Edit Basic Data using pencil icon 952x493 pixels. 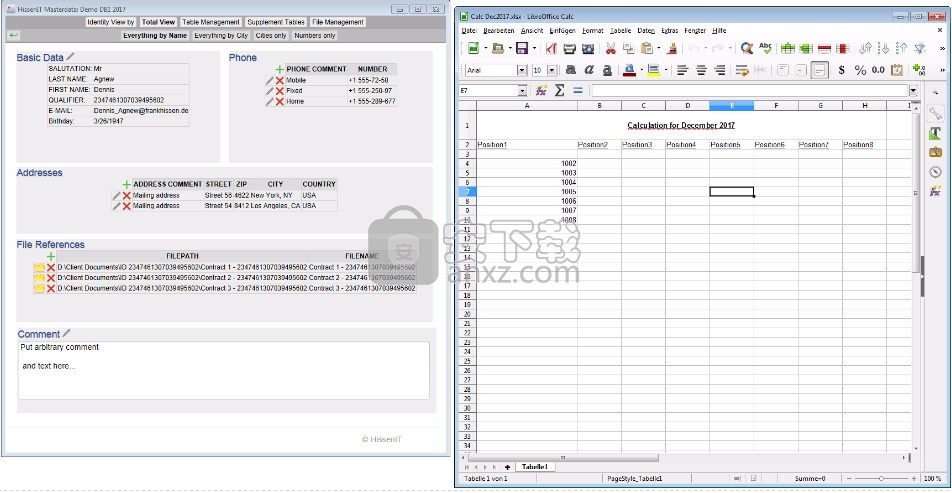point(70,56)
